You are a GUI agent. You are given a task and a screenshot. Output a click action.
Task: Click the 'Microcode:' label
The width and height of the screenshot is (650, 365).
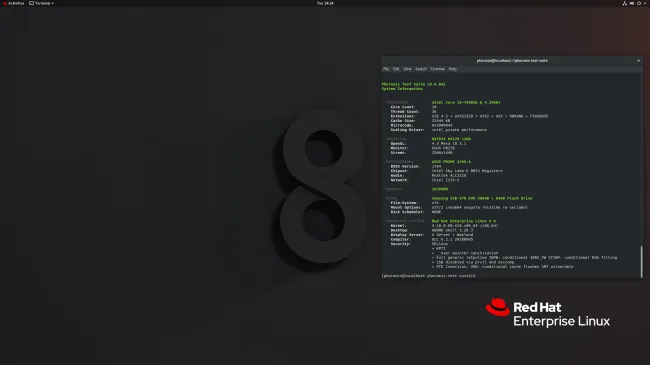click(x=402, y=125)
